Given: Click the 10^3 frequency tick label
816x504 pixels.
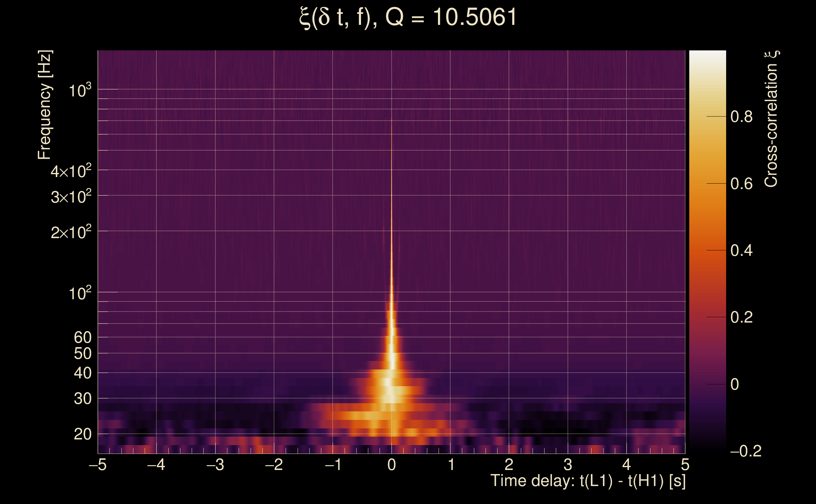Looking at the screenshot, I should click(x=80, y=91).
